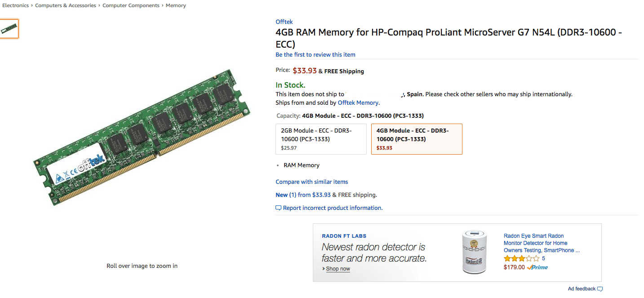Open the Electronics breadcrumb category

[15, 5]
